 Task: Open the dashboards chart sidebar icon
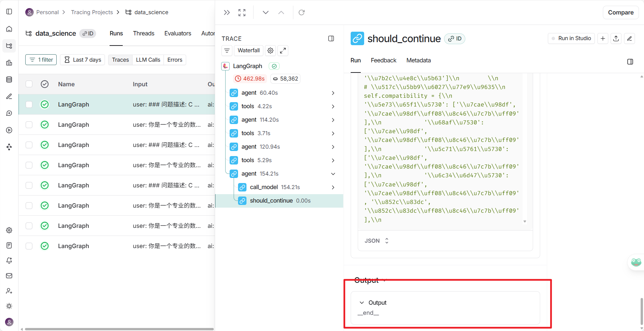(9, 63)
